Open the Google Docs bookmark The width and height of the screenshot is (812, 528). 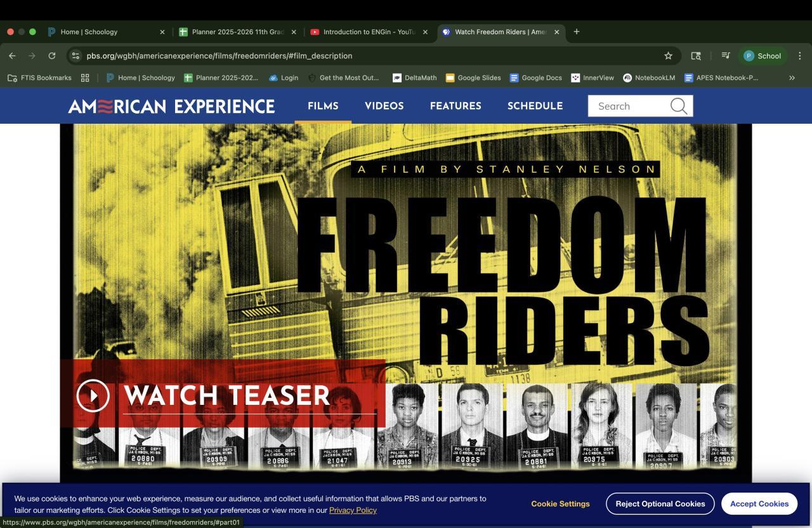(536, 77)
